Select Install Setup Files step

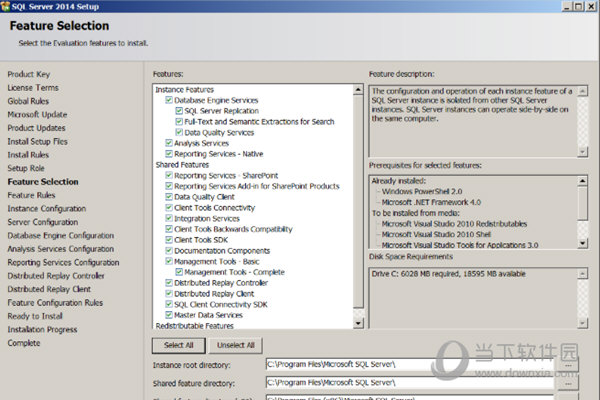coord(38,141)
